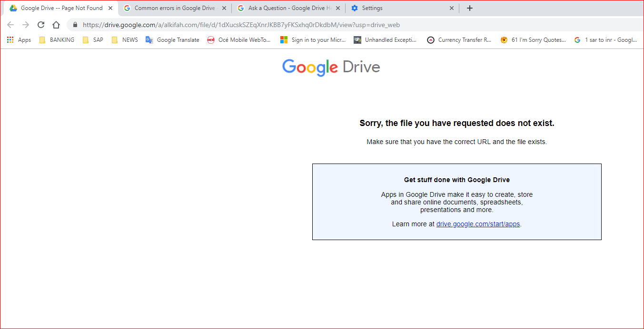Open the Google Translate bookmark

coord(172,40)
